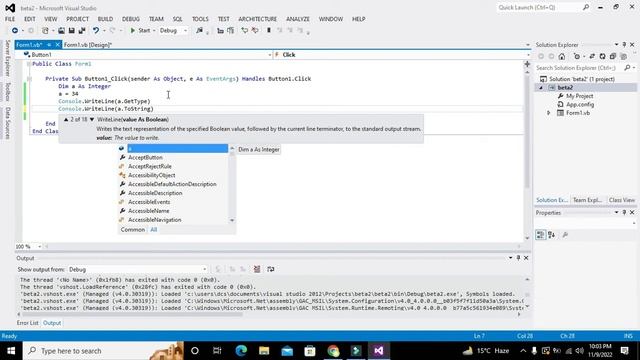Clear all output with the Output toolbar icon
Viewport: 640px width, 360px height.
pos(257,269)
